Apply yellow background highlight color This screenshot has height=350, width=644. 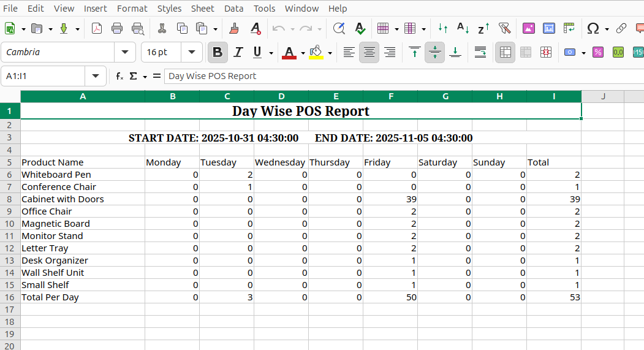coord(316,52)
